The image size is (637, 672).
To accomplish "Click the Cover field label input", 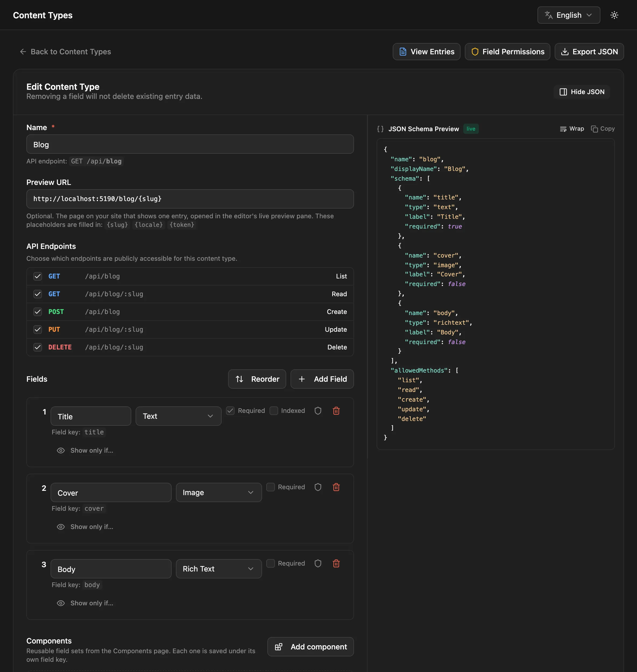I will pos(111,492).
